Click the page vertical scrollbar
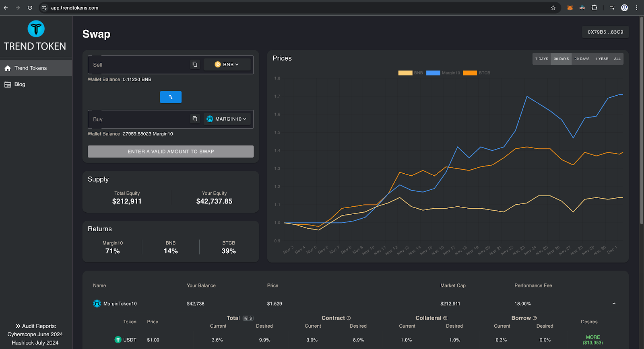 click(x=642, y=121)
